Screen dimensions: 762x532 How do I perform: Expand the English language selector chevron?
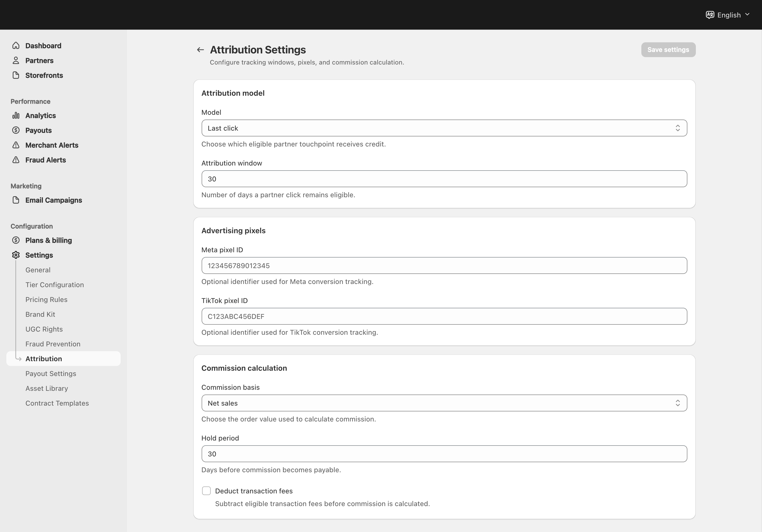[x=747, y=15]
